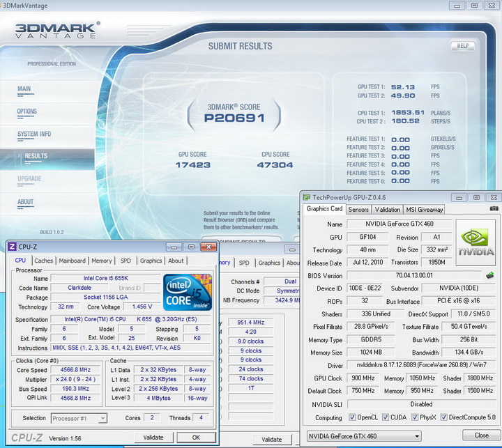Open UPGRADE in the 3DMark sidebar
The height and width of the screenshot is (448, 502).
[x=29, y=178]
